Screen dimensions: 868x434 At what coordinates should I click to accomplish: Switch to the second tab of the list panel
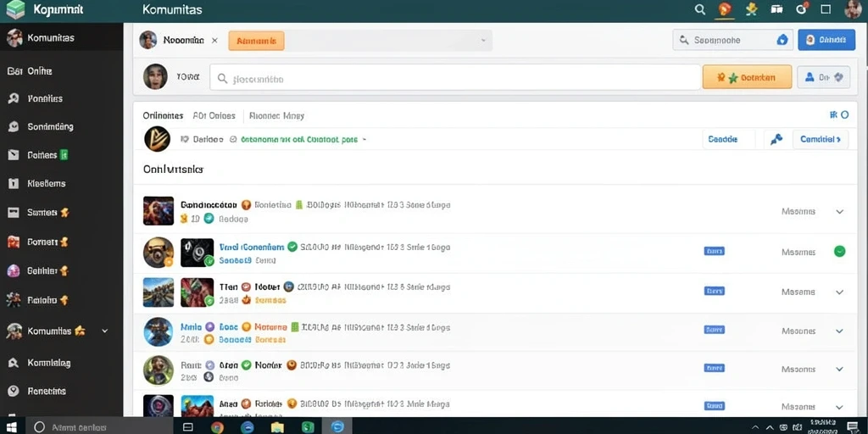214,115
